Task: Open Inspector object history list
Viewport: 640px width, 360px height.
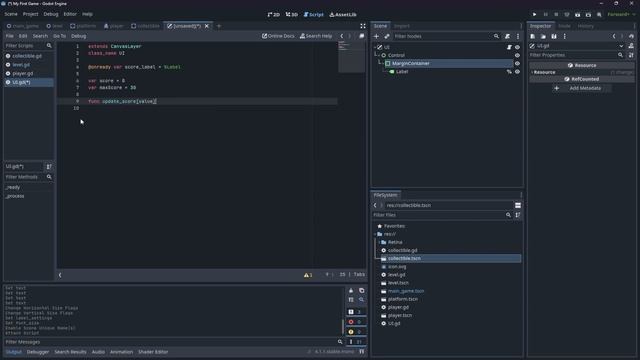Action: point(631,36)
